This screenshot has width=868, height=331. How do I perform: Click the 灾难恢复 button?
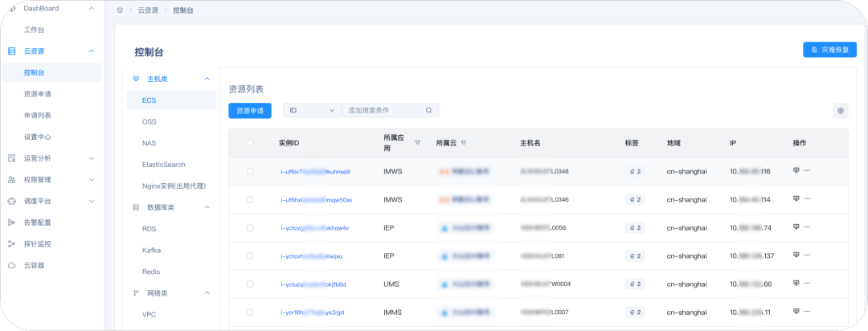(x=829, y=50)
